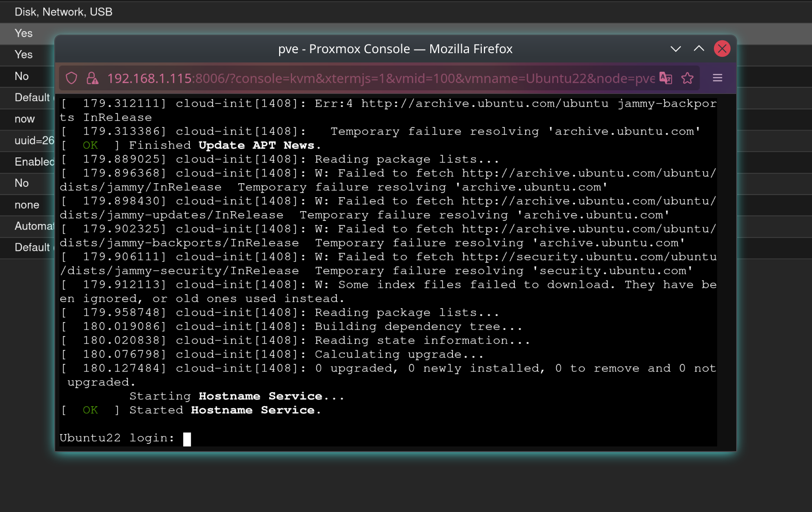Viewport: 812px width, 512px height.
Task: Click the Ubuntu22 login prompt cursor
Action: [x=187, y=439]
